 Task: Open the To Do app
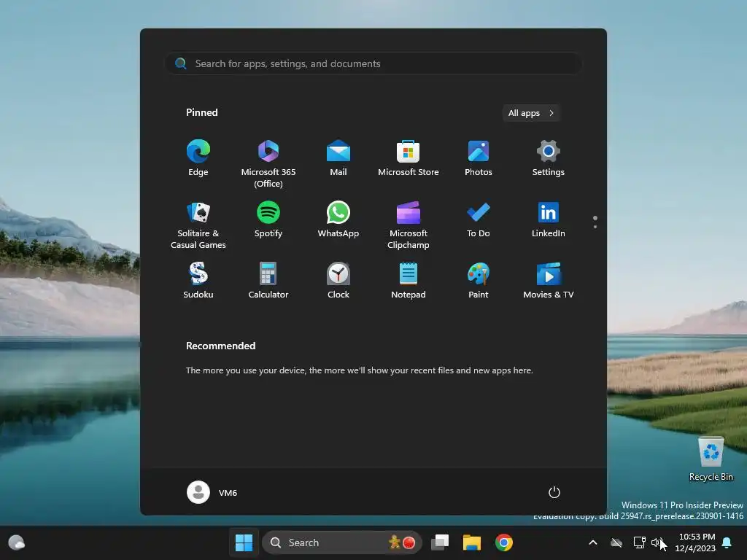click(x=479, y=219)
